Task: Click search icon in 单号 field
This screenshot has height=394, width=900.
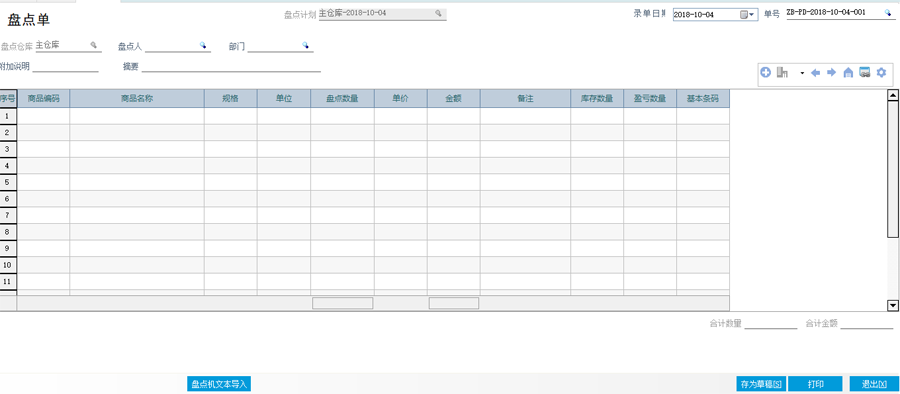Action: [x=887, y=12]
